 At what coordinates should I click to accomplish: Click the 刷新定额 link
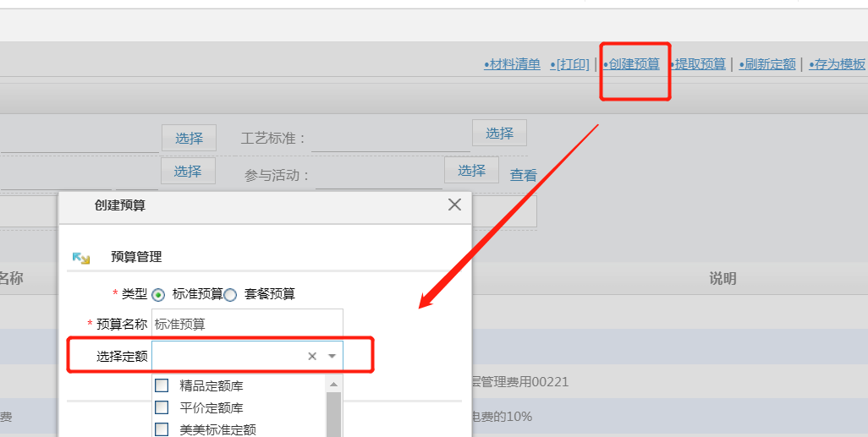pos(767,64)
